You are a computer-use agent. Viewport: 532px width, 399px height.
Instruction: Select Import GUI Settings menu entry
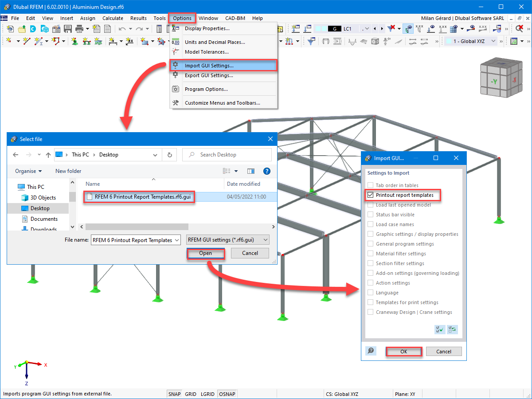pos(223,66)
